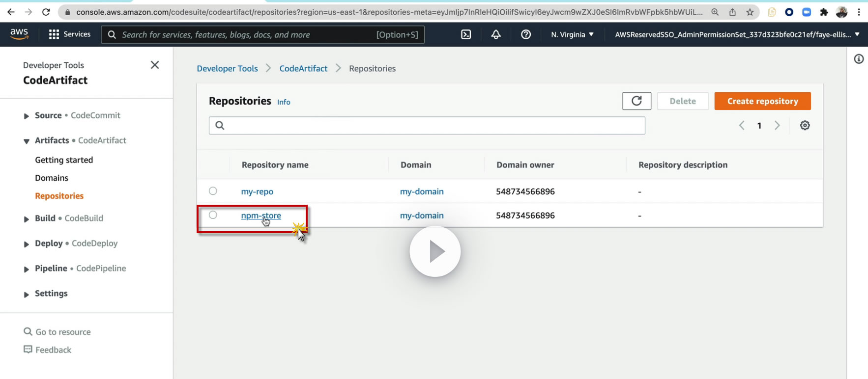Open the AWSReservedSSO account menu dropdown
This screenshot has height=379, width=868.
coord(737,34)
